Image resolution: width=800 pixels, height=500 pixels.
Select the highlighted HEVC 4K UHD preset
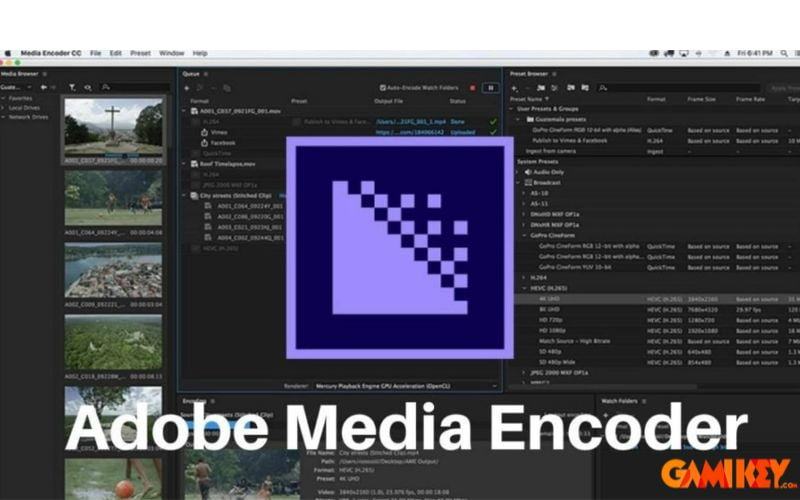coord(657,299)
